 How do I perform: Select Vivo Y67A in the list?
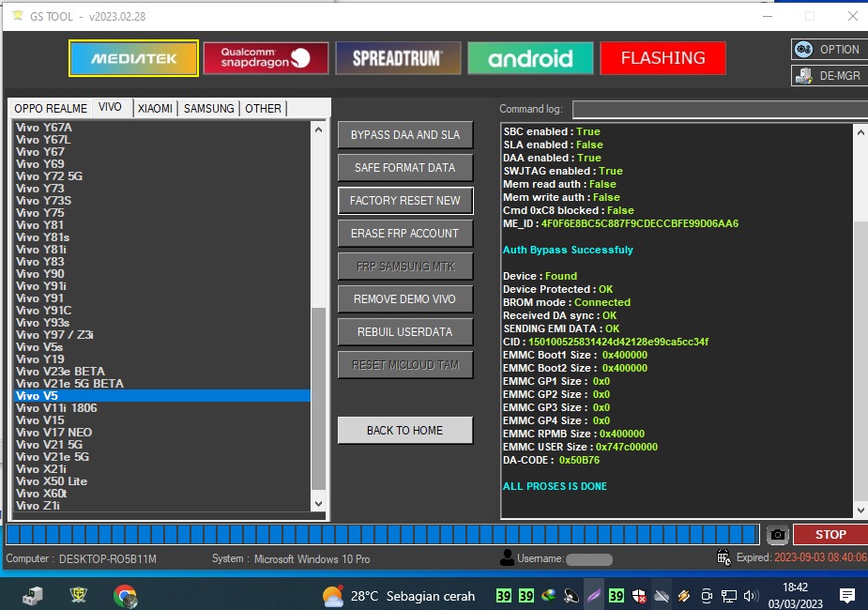click(161, 128)
